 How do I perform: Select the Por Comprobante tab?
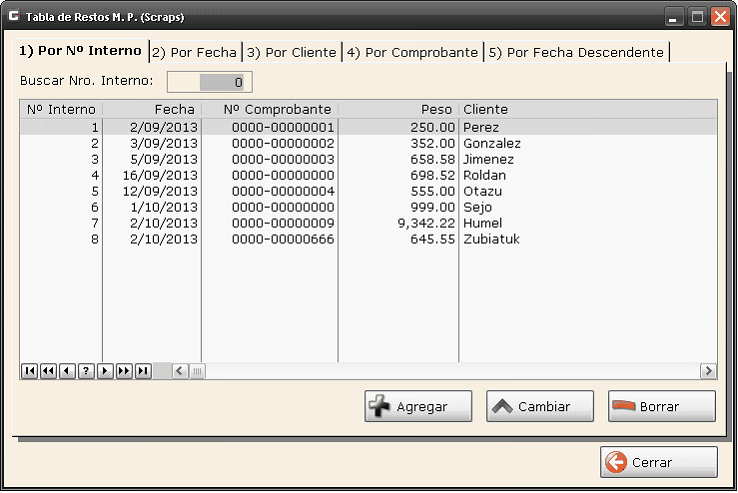tap(412, 52)
